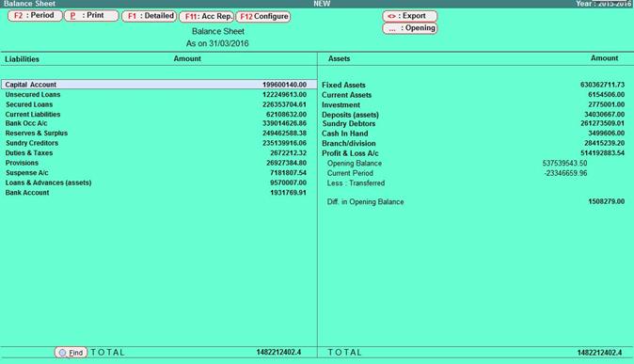Open the Print option
This screenshot has width=634, height=364.
91,16
